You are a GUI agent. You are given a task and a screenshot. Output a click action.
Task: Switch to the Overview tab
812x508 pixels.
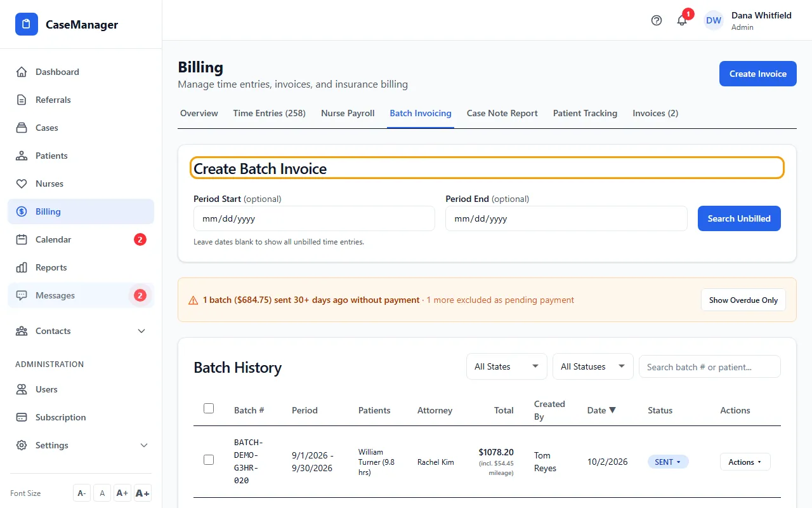[199, 113]
